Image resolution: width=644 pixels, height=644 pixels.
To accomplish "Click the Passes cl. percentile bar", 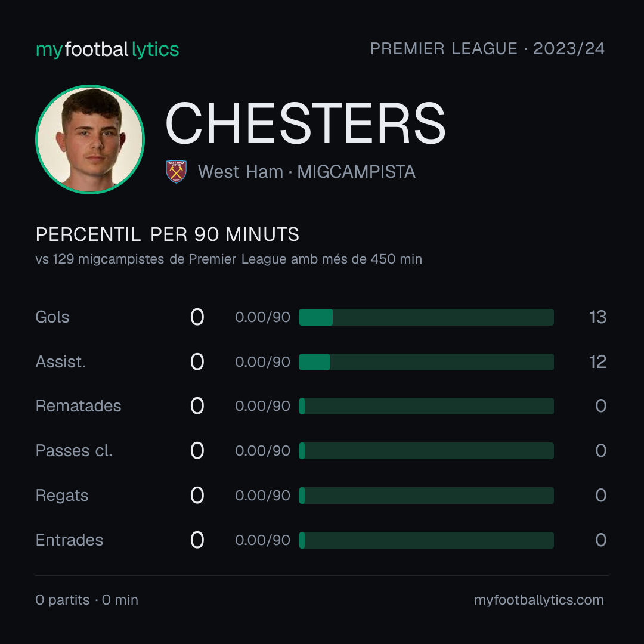I will click(x=426, y=451).
